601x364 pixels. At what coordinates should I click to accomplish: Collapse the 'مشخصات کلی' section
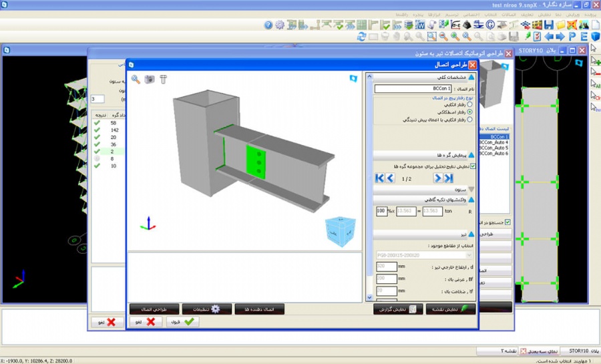coord(472,77)
